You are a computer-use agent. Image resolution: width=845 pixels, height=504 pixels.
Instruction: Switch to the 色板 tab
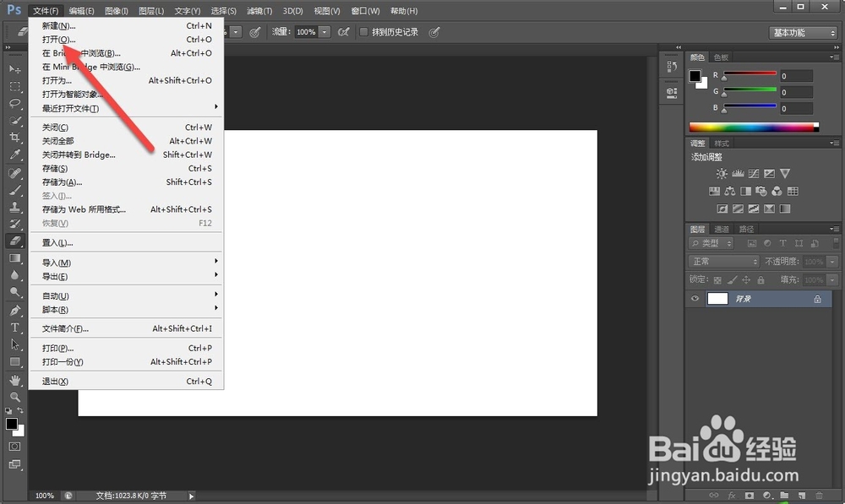[721, 57]
